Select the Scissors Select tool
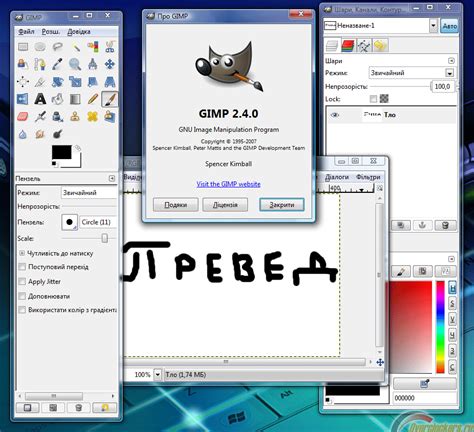This screenshot has height=432, width=474. [x=110, y=47]
